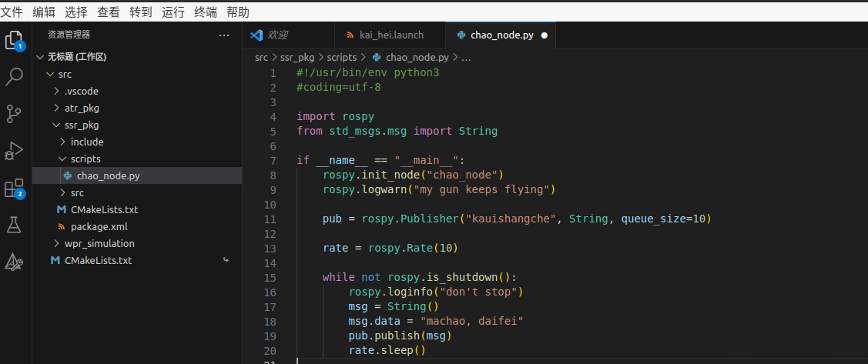868x364 pixels.
Task: Open the Source Control view icon
Action: [15, 114]
